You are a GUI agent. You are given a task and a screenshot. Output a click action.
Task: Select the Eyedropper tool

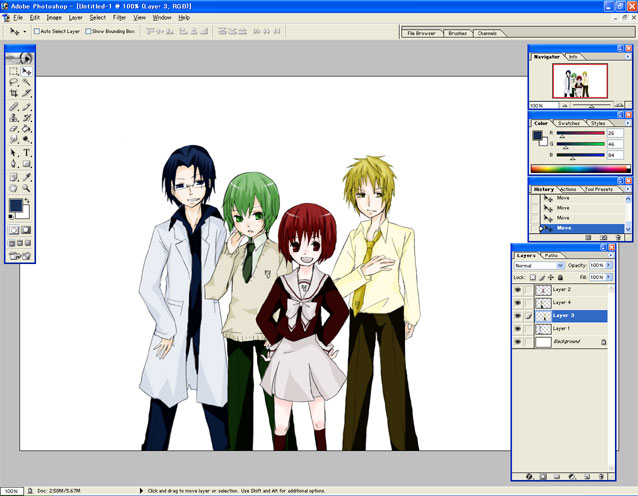pos(26,177)
